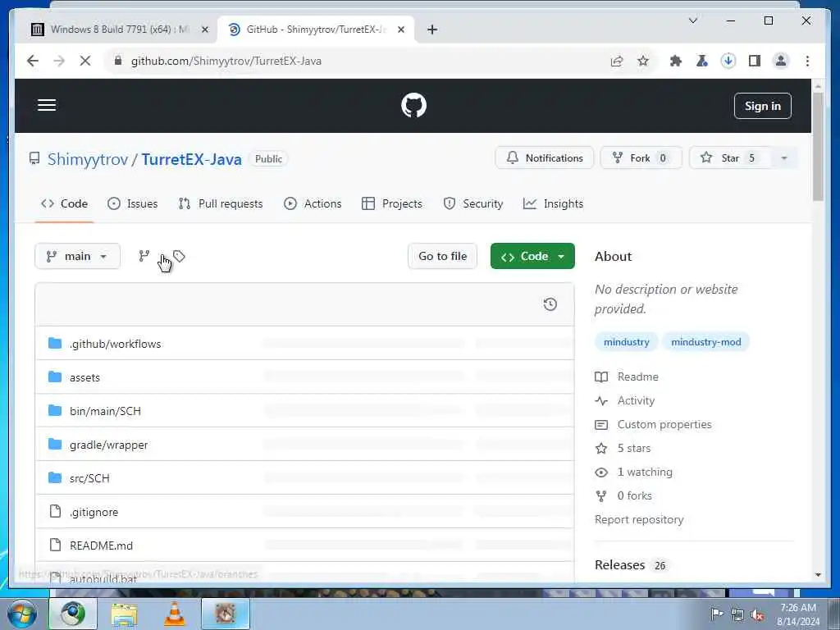Open commit history clock icon
Screen dimensions: 840x630
(x=550, y=304)
